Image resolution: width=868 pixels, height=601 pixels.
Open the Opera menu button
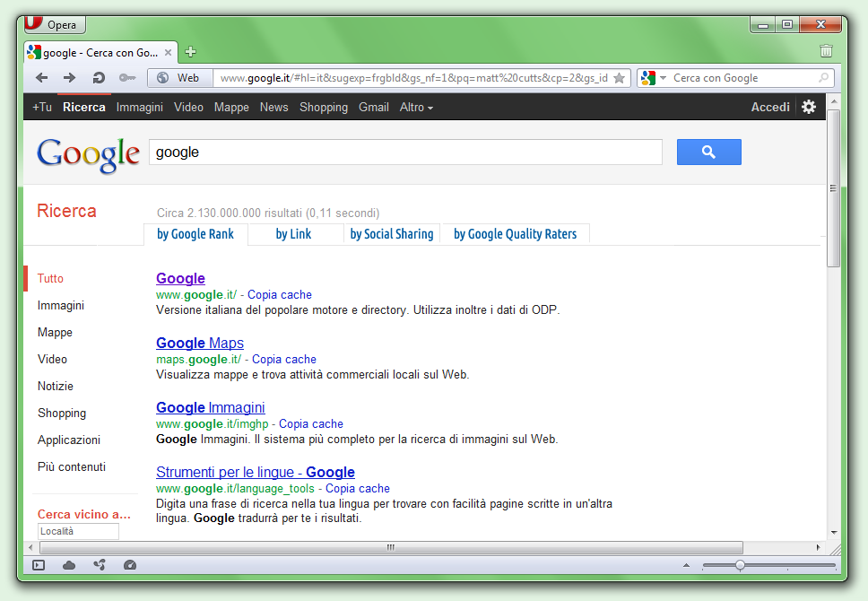(x=54, y=24)
